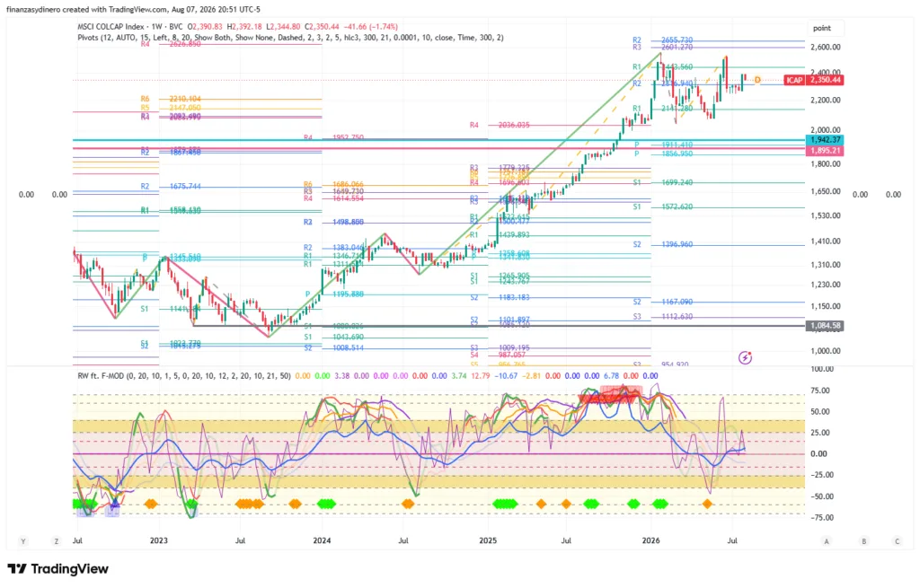Click the R2 1675.744 pivot label

[x=171, y=187]
